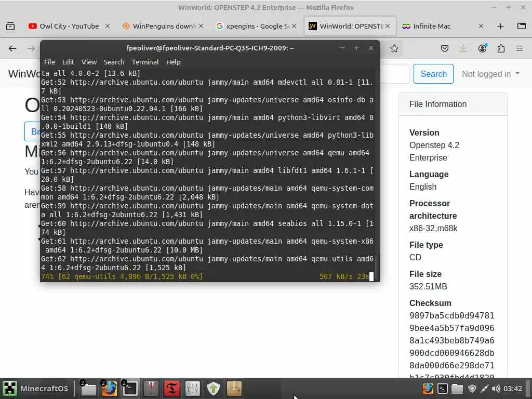Open the terminal Edit menu
The height and width of the screenshot is (399, 532).
tap(68, 62)
